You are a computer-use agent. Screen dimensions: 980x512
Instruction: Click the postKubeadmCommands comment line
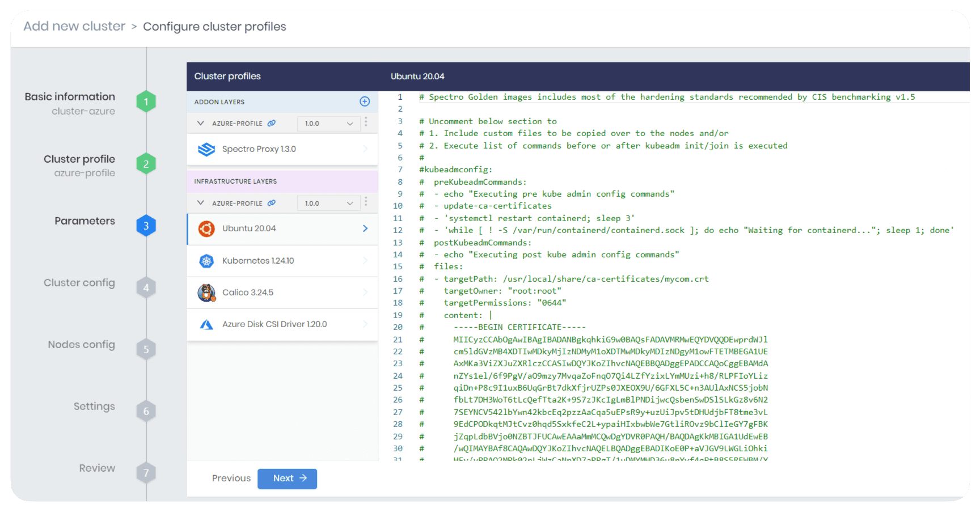click(x=476, y=242)
